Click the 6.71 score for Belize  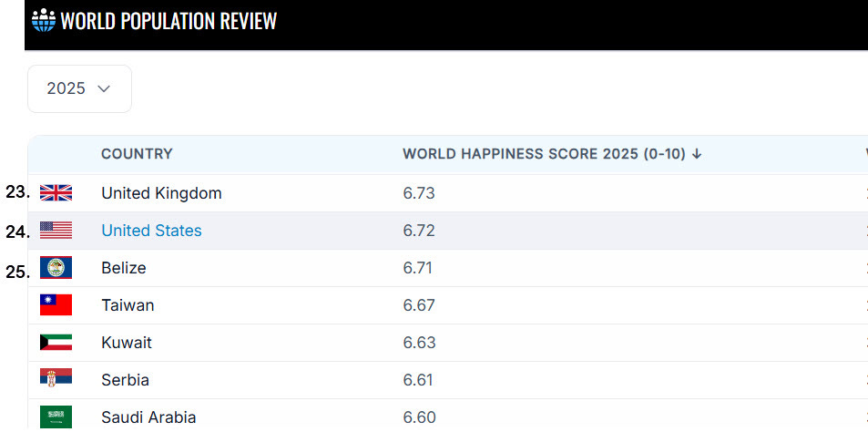click(x=418, y=268)
